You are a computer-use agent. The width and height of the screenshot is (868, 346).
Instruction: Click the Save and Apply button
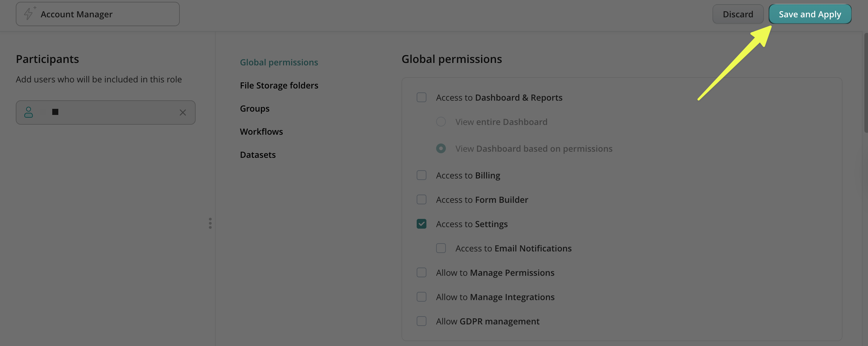(809, 14)
